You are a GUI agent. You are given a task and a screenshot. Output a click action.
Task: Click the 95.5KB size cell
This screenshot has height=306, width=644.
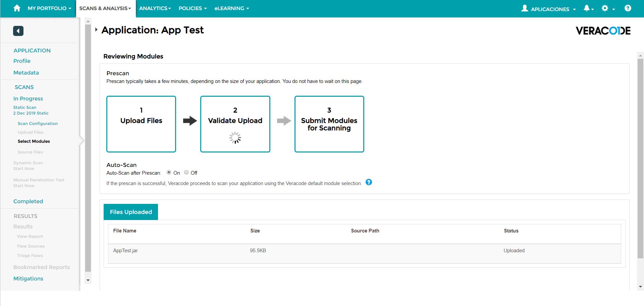pyautogui.click(x=258, y=251)
